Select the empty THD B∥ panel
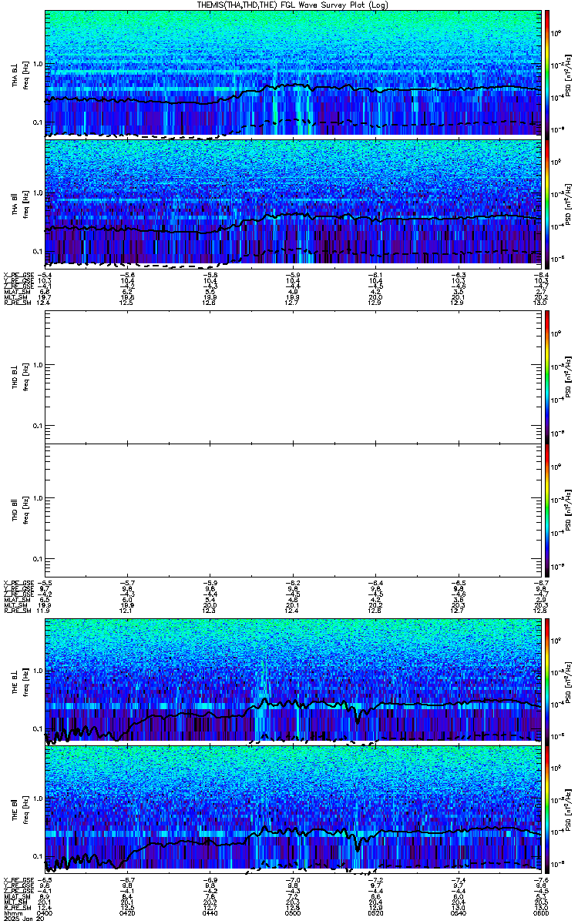The height and width of the screenshot is (924, 578). coord(293,510)
